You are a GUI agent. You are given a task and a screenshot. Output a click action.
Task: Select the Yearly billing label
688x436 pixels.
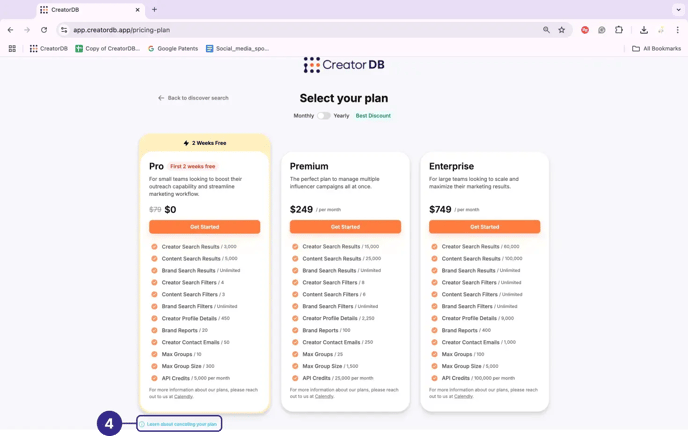(x=341, y=116)
